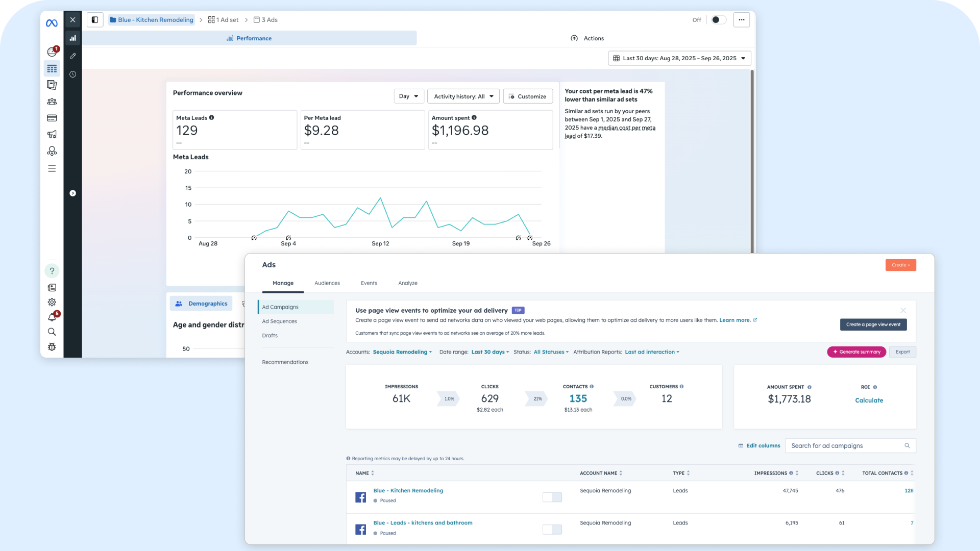Click the billing card icon in sidebar

(52, 118)
